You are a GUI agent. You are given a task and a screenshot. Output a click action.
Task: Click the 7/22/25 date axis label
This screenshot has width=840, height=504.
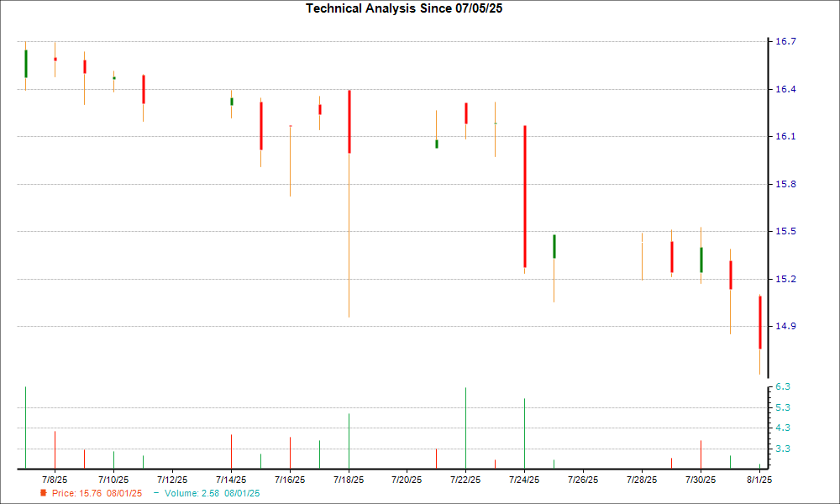point(465,480)
